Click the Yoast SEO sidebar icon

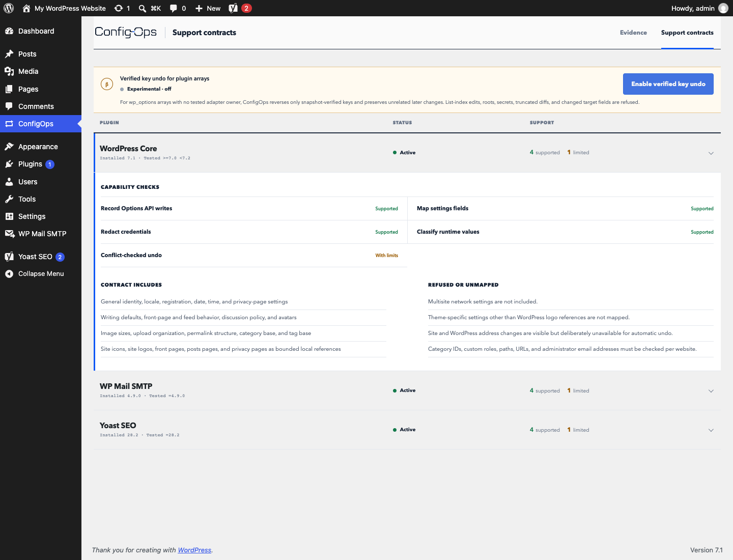pyautogui.click(x=9, y=257)
